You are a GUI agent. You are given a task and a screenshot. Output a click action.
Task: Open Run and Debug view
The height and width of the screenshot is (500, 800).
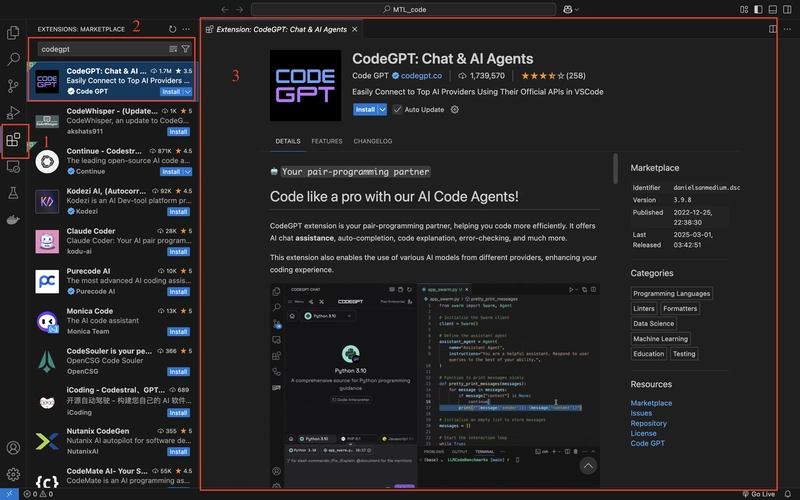(x=13, y=112)
